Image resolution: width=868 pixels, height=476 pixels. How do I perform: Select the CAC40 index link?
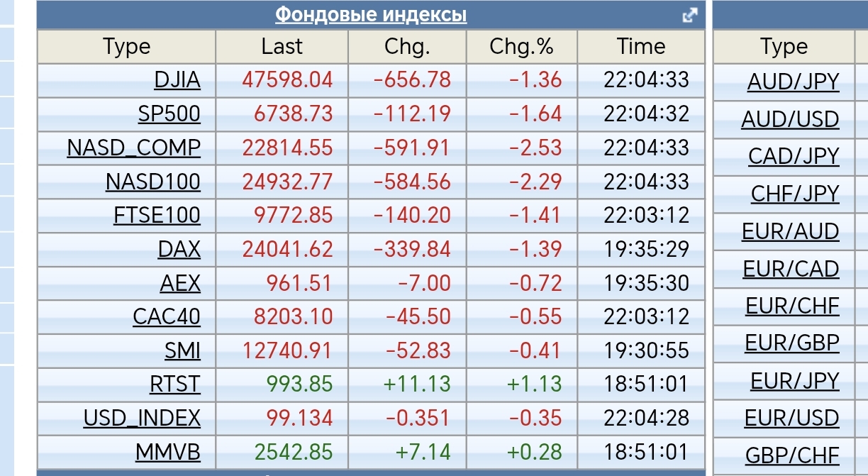tap(167, 317)
